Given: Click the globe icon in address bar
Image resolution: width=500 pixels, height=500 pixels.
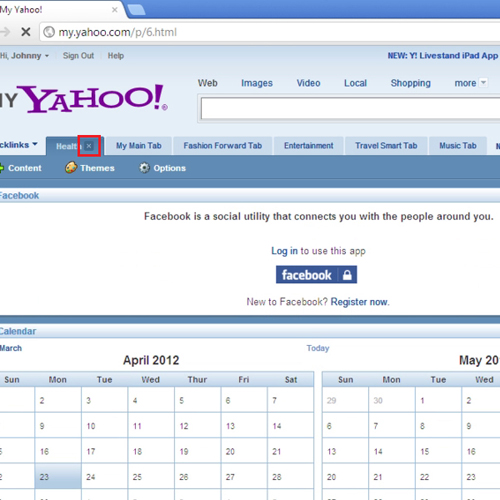Looking at the screenshot, I should tap(49, 32).
